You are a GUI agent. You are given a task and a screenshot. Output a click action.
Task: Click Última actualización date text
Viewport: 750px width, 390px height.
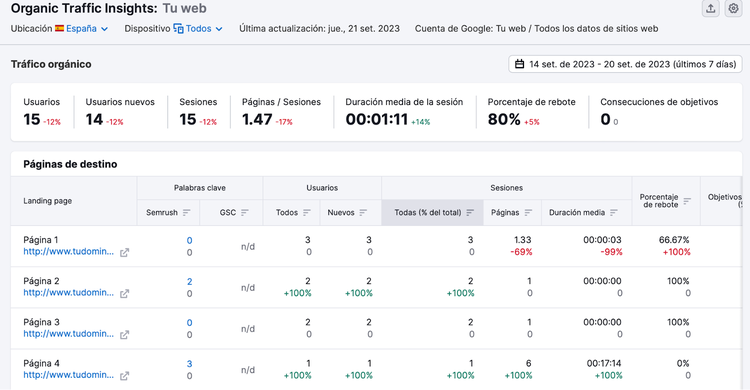(319, 29)
